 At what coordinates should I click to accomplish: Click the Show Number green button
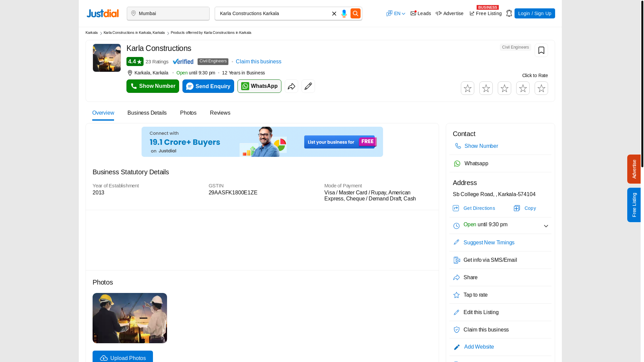(153, 86)
